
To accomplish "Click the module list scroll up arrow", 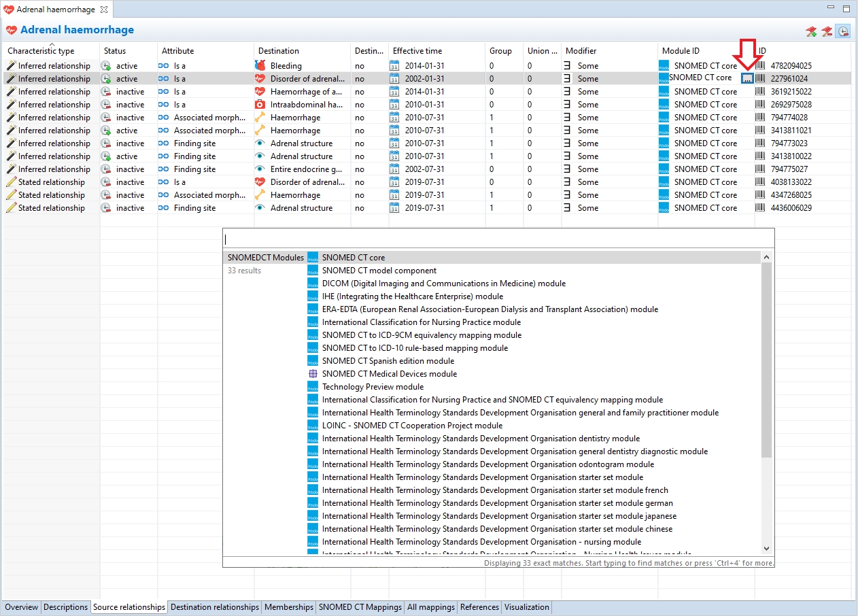I will [767, 258].
